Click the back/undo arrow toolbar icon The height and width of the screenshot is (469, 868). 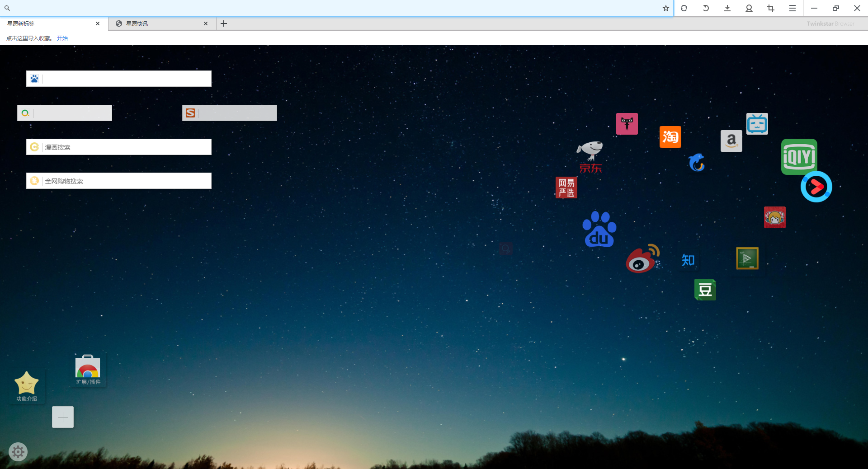[x=706, y=8]
